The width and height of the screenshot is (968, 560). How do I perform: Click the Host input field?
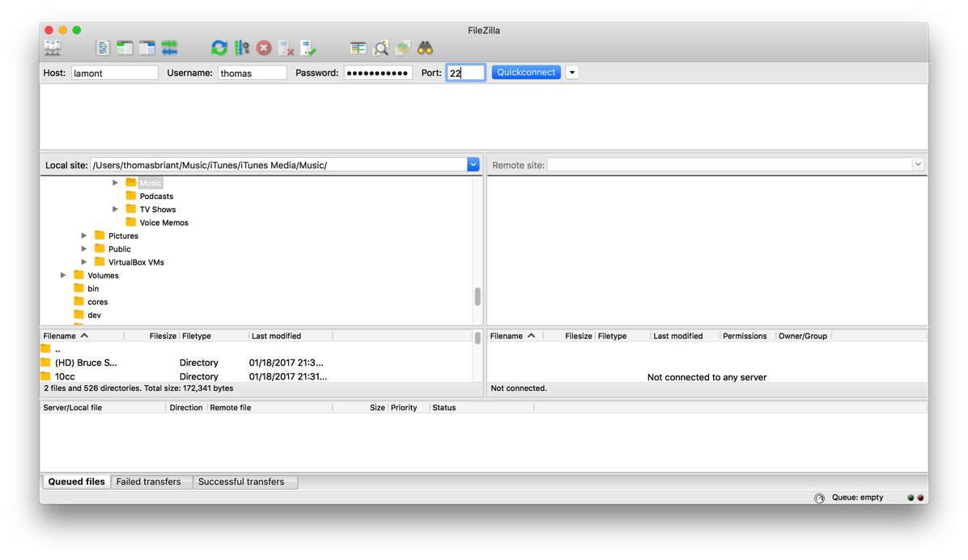click(x=115, y=73)
